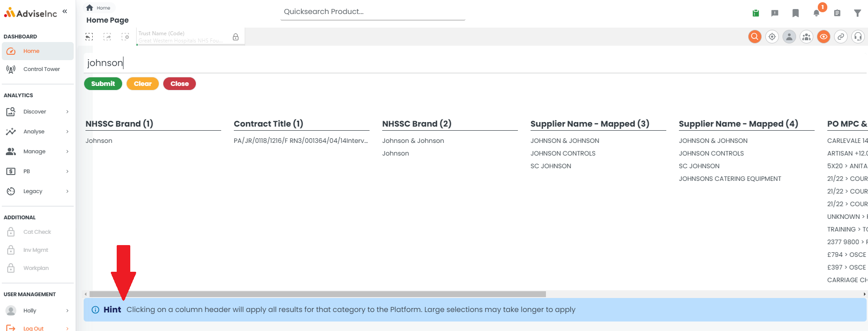Click the step-back selection icon
This screenshot has height=331, width=868.
coord(89,37)
